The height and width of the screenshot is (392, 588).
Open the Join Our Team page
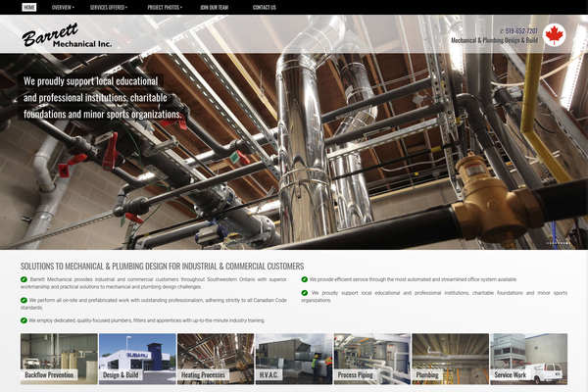point(214,7)
